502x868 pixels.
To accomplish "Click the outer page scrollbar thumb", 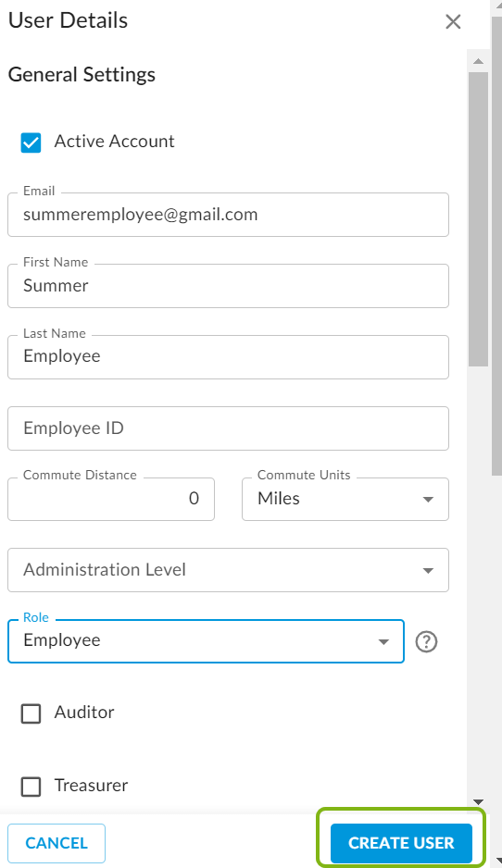I will tap(497, 245).
